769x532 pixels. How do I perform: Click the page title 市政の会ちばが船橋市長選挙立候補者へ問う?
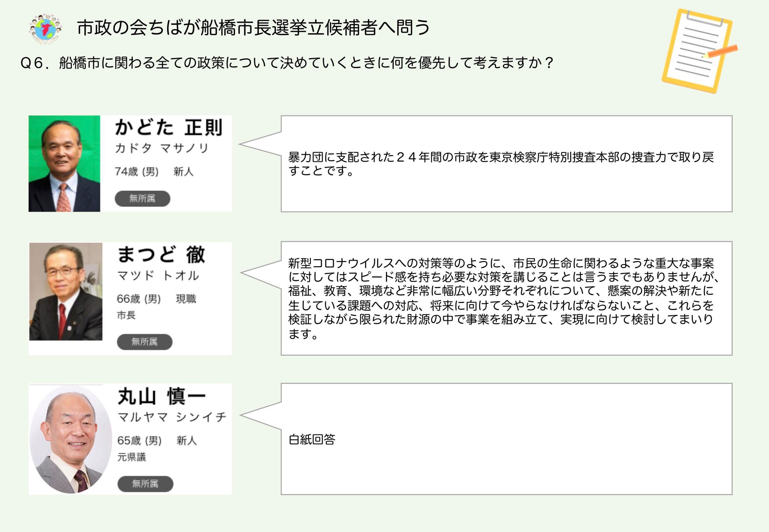(x=253, y=28)
